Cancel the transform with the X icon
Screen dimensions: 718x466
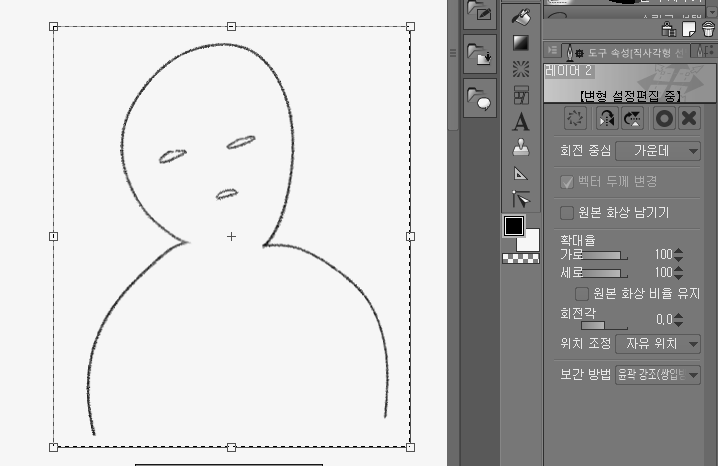[688, 118]
